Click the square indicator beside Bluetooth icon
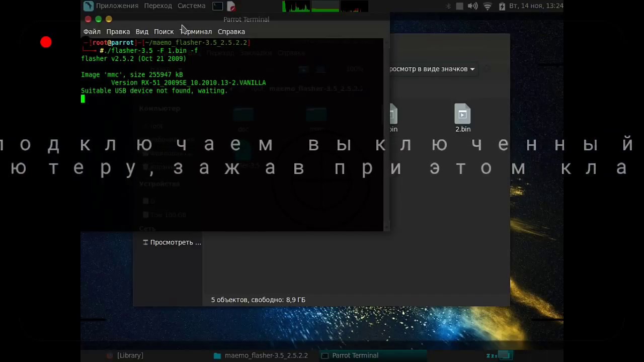The image size is (644, 362). point(459,6)
